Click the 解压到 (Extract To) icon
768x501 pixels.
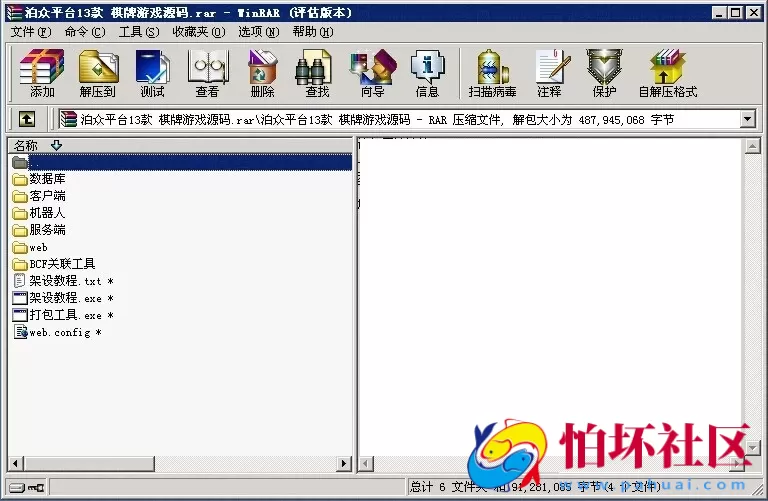click(98, 73)
